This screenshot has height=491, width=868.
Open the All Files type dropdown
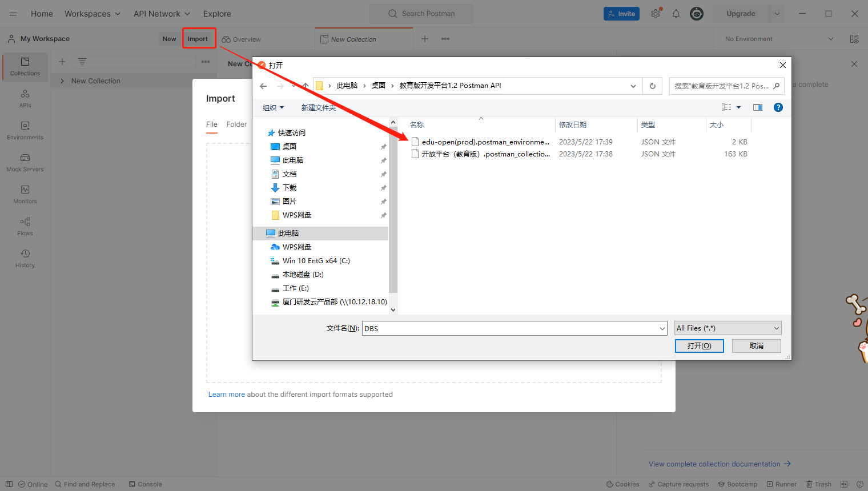[x=728, y=328]
